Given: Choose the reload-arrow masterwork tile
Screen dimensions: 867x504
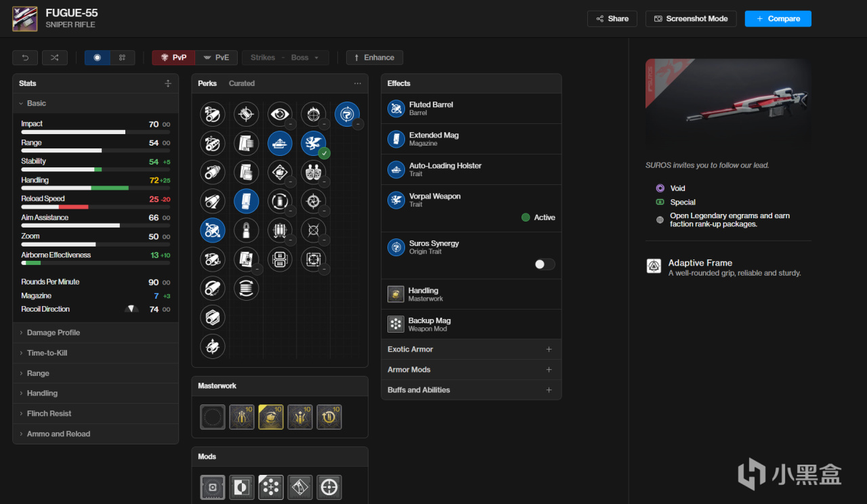Looking at the screenshot, I should pyautogui.click(x=329, y=417).
